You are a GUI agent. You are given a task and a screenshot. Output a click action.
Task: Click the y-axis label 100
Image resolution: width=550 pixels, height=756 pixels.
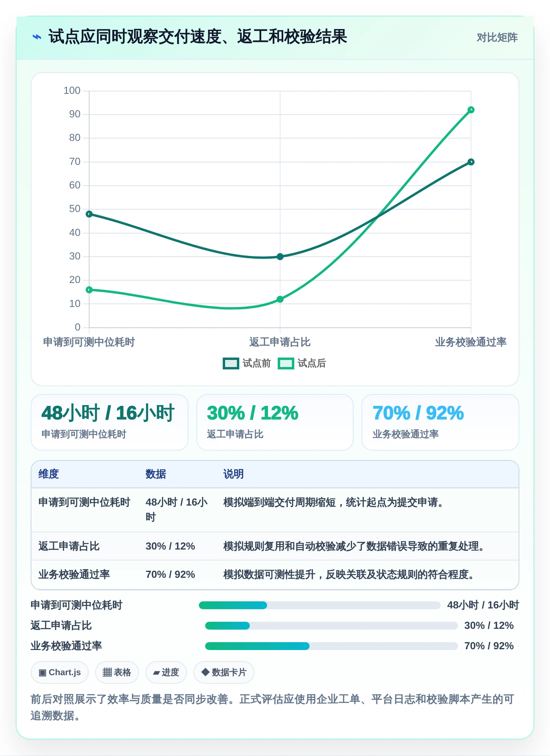pos(72,91)
